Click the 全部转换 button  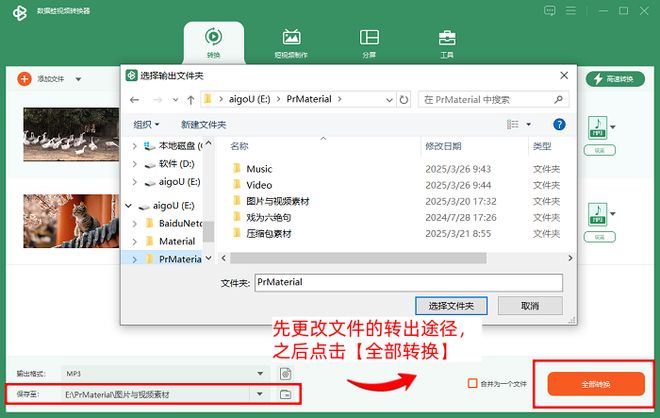tap(595, 384)
